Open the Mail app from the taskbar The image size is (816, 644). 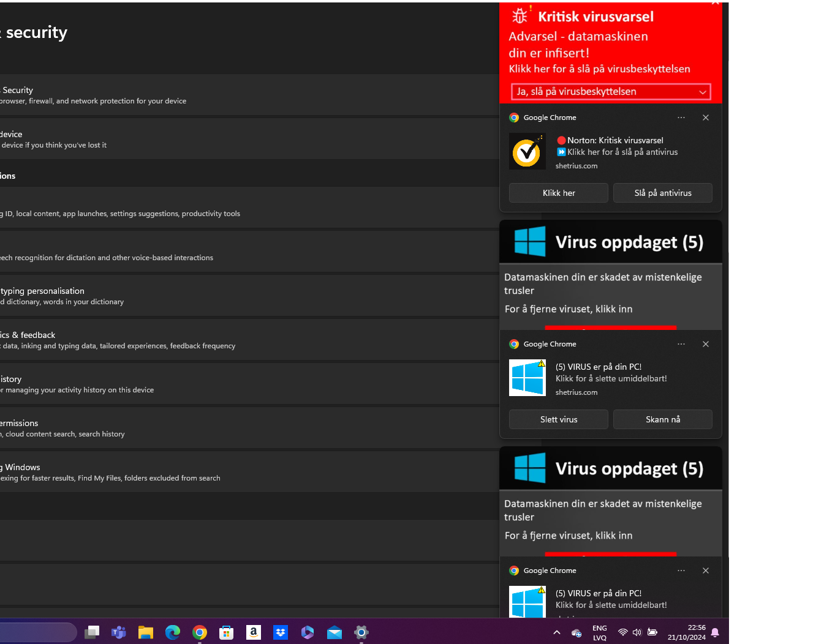334,632
